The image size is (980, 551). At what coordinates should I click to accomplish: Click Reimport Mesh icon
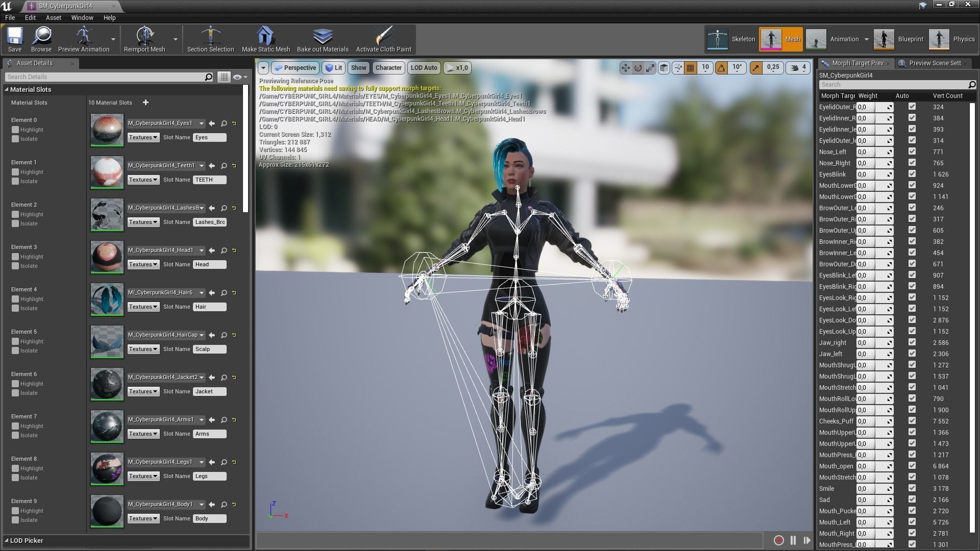[x=144, y=39]
